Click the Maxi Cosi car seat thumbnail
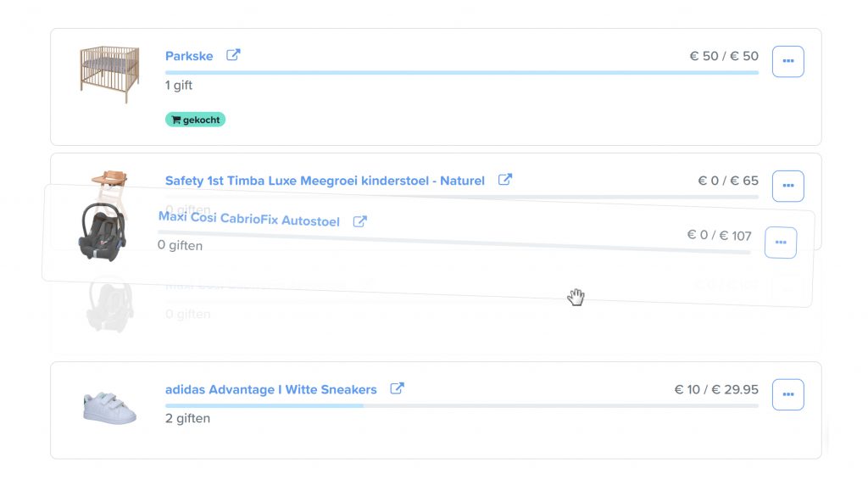This screenshot has width=868, height=491. click(103, 232)
